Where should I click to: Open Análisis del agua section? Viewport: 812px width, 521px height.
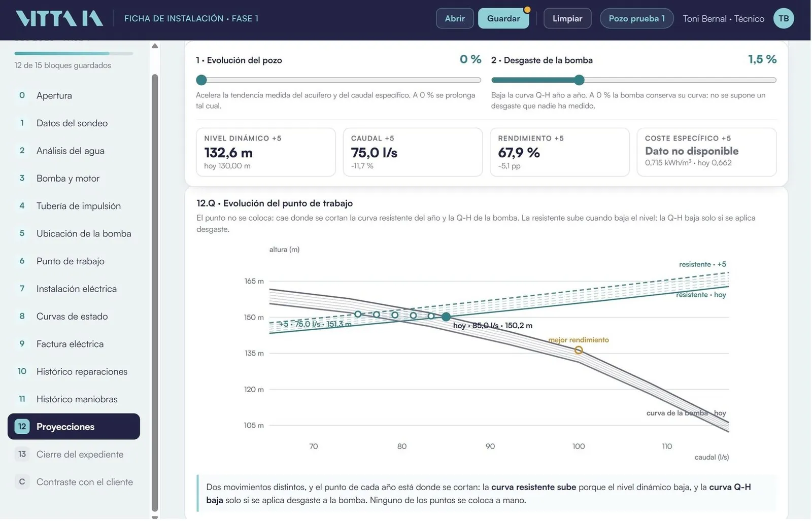point(74,151)
